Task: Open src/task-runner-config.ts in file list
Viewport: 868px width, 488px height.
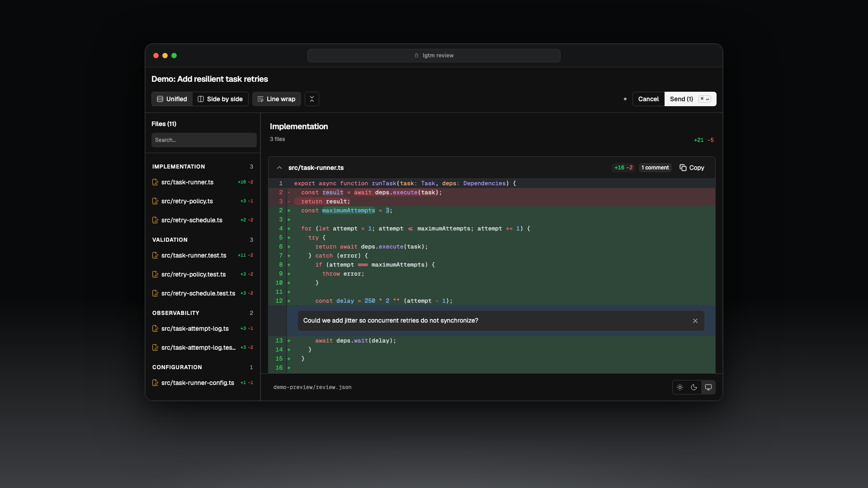Action: point(203,383)
